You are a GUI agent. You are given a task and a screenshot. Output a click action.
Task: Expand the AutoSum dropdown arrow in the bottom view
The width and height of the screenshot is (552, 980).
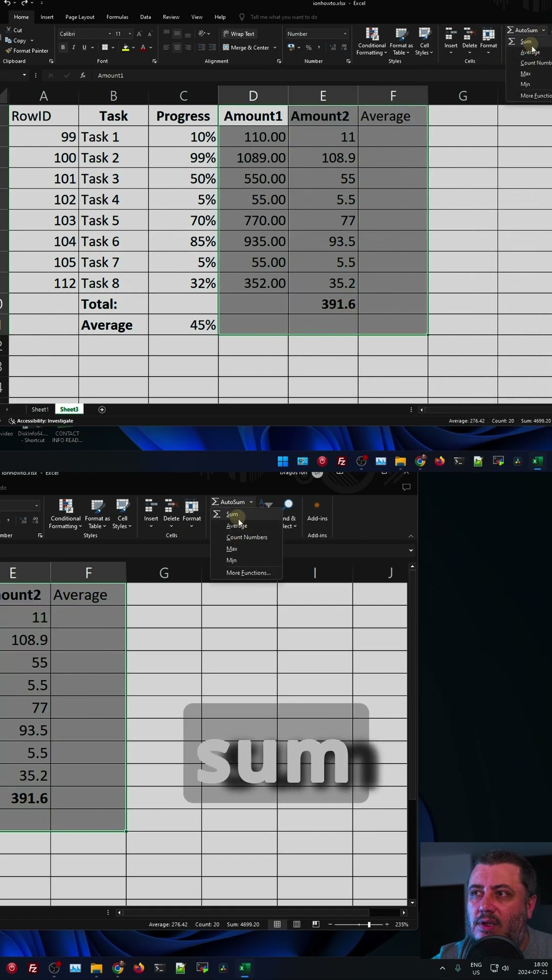251,502
